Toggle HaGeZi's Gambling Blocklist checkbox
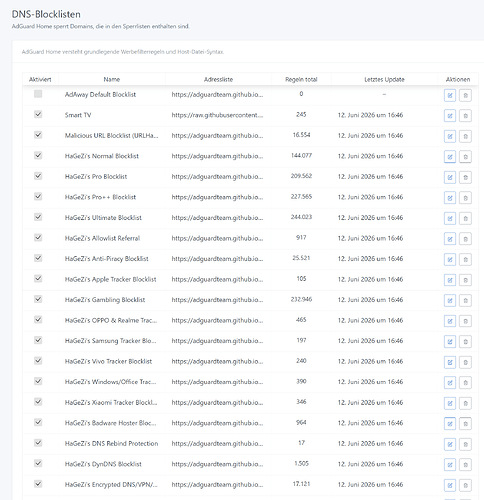Image resolution: width=484 pixels, height=500 pixels. point(38,299)
